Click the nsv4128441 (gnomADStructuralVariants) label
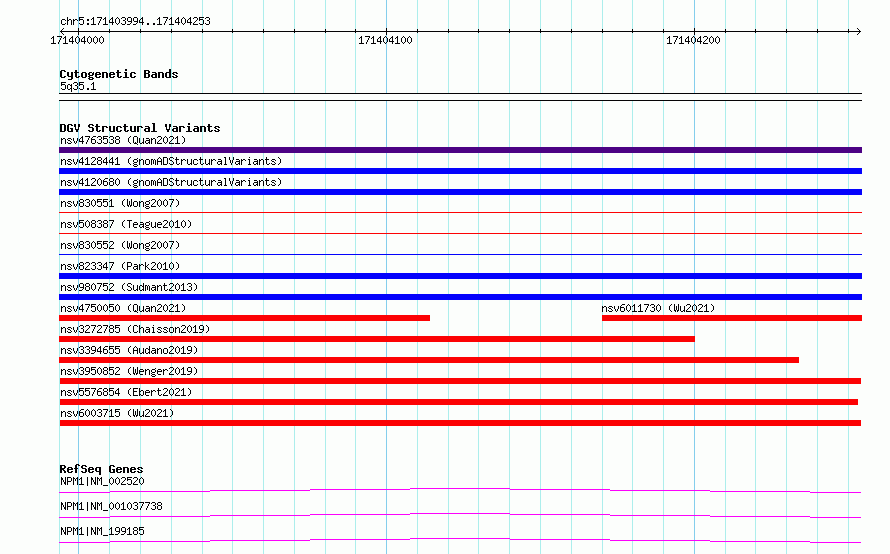Image resolution: width=890 pixels, height=554 pixels. (171, 161)
